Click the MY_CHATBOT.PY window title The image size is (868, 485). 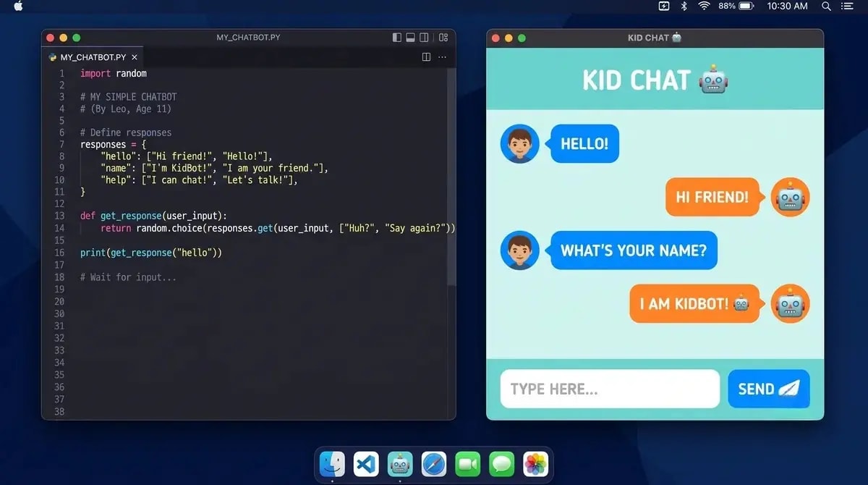248,37
